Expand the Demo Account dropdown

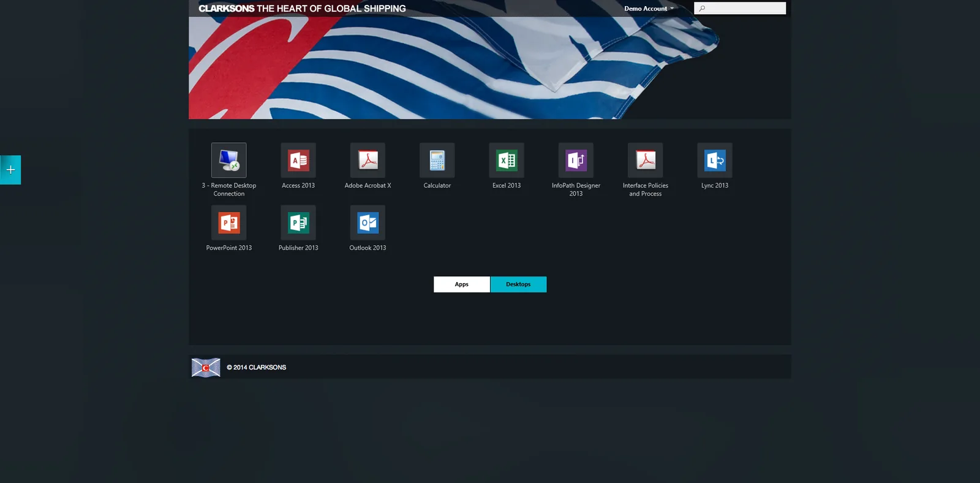tap(649, 9)
